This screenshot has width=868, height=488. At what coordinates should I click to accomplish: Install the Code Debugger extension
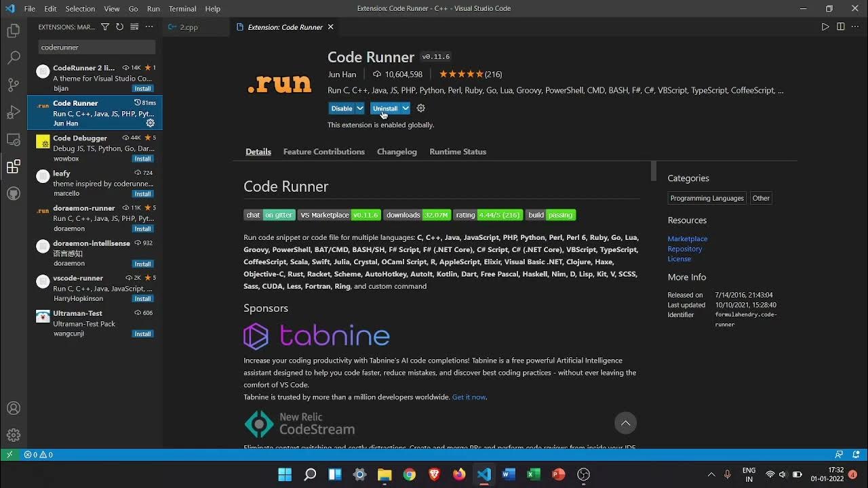(x=142, y=159)
